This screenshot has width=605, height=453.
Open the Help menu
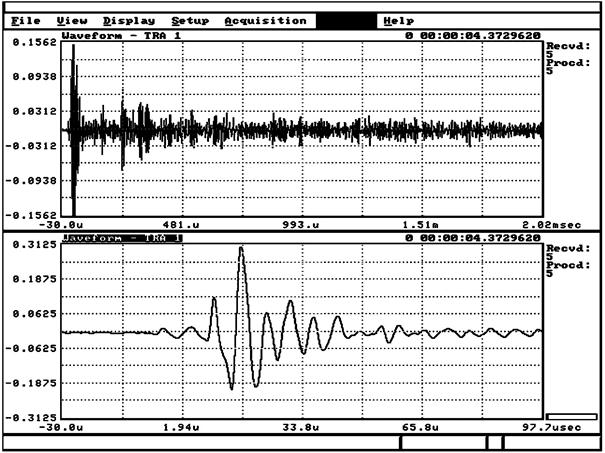(398, 20)
